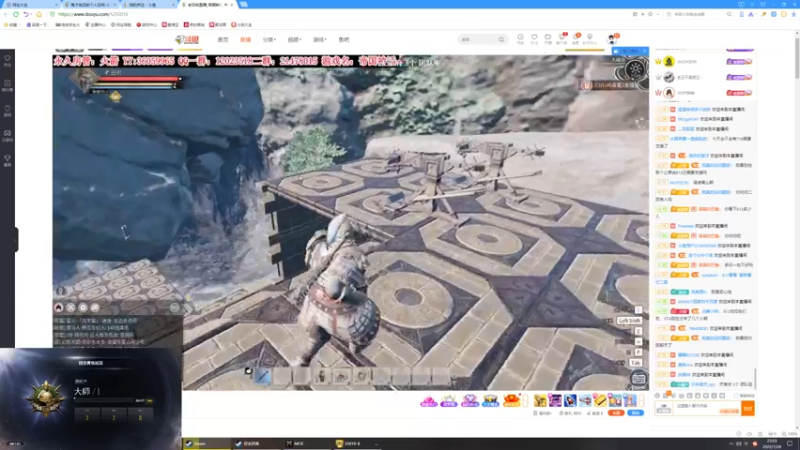Viewport: 800px width, 450px height.
Task: Open the follow heart icon in header
Action: coord(534,38)
